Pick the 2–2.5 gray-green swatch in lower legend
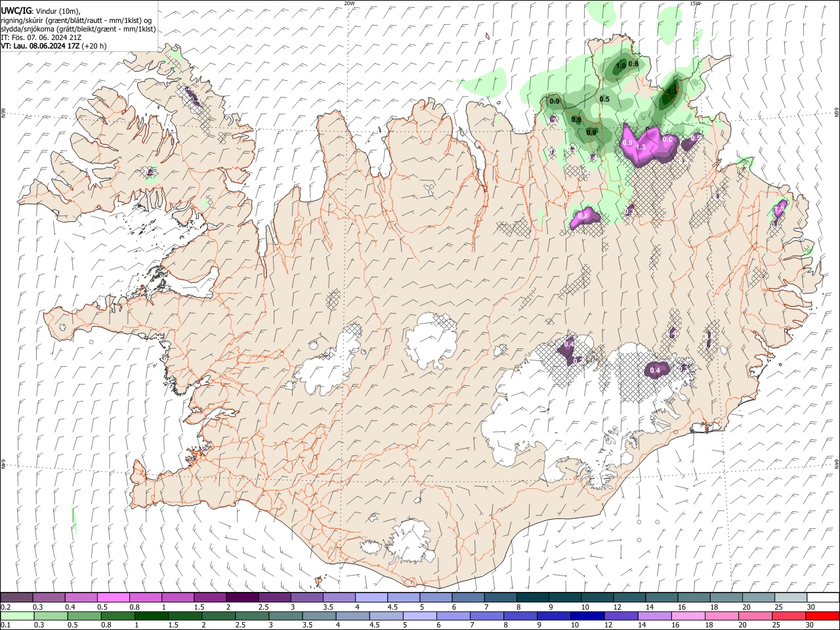This screenshot has height=630, width=840. click(x=218, y=616)
